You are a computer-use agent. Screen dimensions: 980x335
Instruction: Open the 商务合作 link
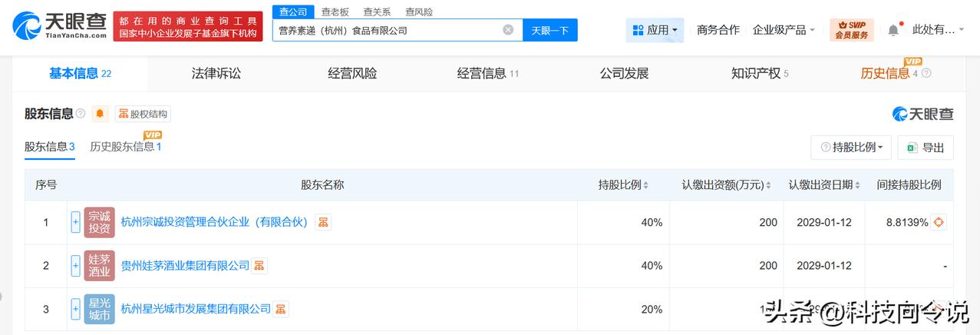718,30
